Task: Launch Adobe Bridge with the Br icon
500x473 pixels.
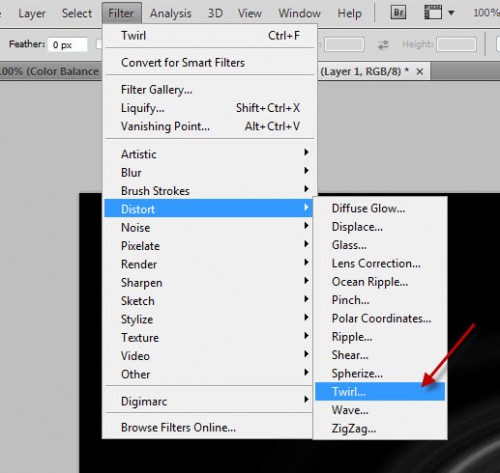Action: pyautogui.click(x=398, y=13)
